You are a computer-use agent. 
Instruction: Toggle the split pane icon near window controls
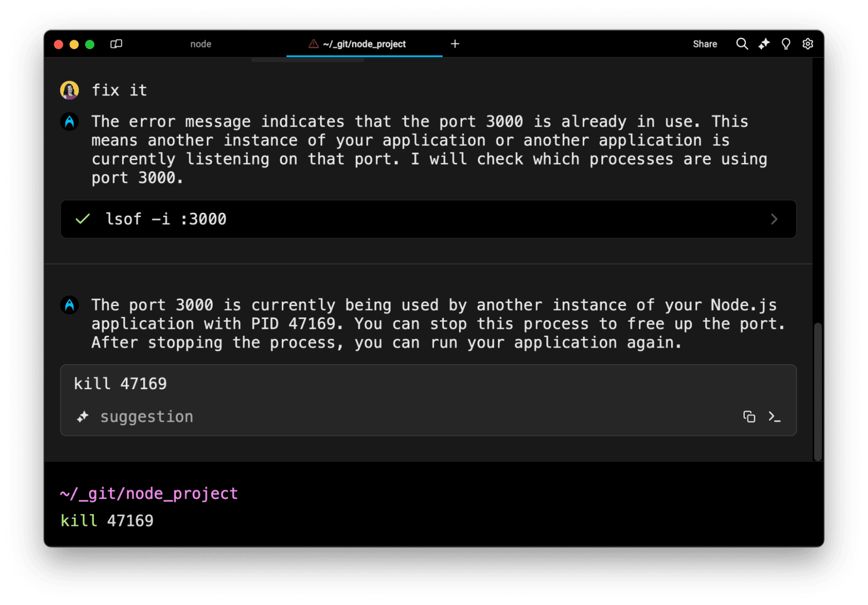point(116,44)
